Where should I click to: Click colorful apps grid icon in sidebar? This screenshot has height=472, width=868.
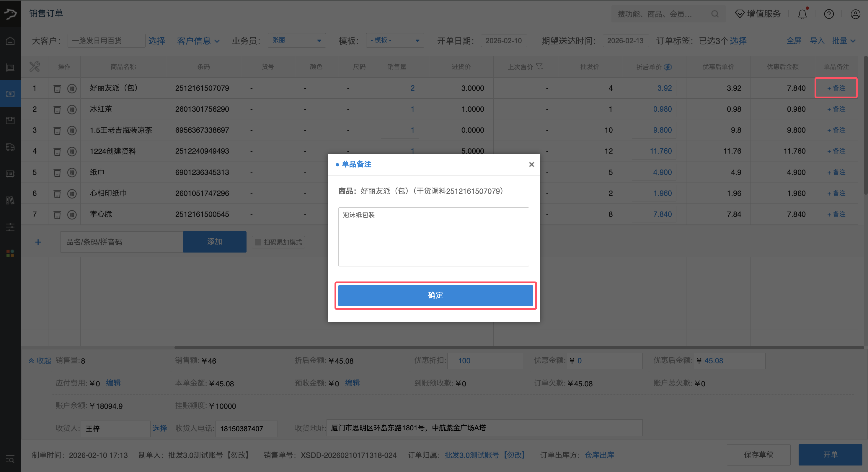coord(10,253)
